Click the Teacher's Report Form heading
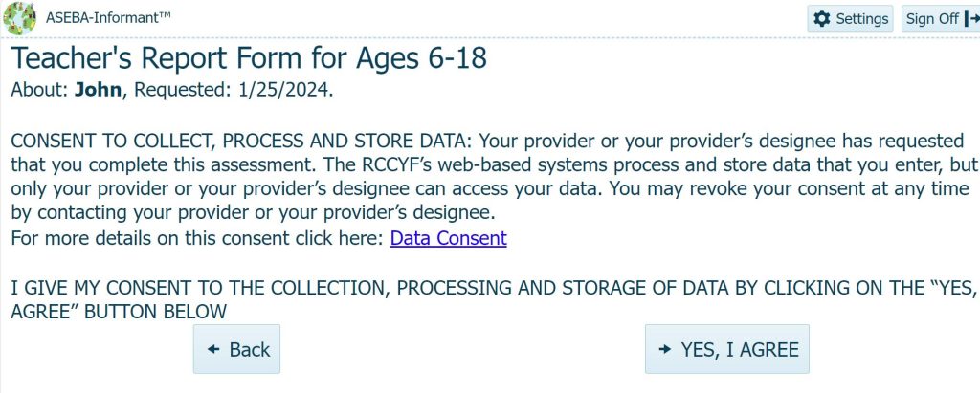 (x=249, y=58)
